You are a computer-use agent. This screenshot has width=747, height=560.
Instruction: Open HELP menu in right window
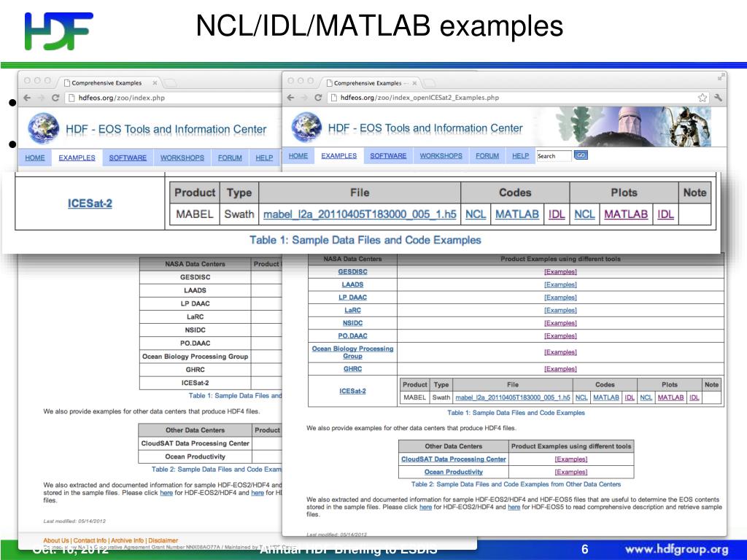coord(521,156)
